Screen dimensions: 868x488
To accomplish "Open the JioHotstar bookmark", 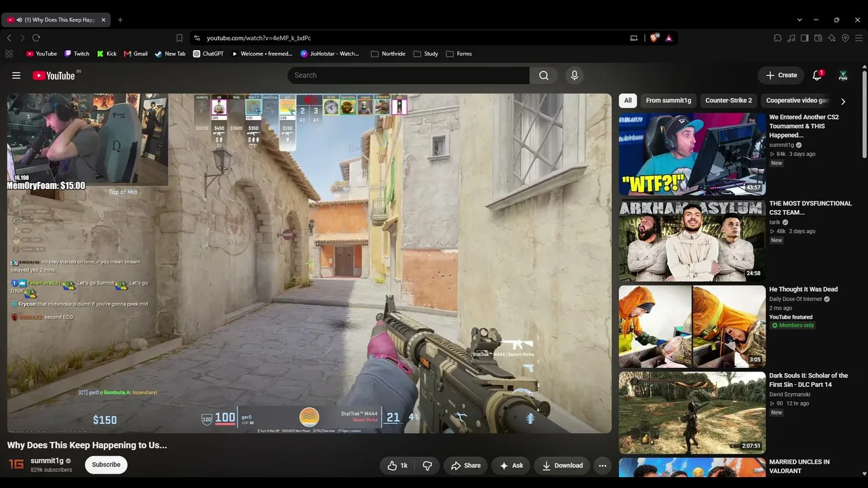I will [x=330, y=54].
